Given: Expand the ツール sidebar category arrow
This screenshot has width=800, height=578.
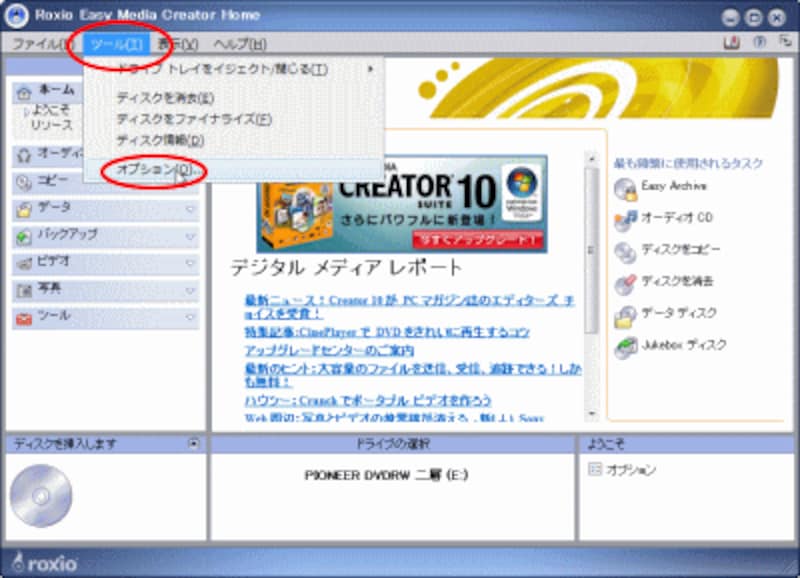Looking at the screenshot, I should (x=190, y=317).
